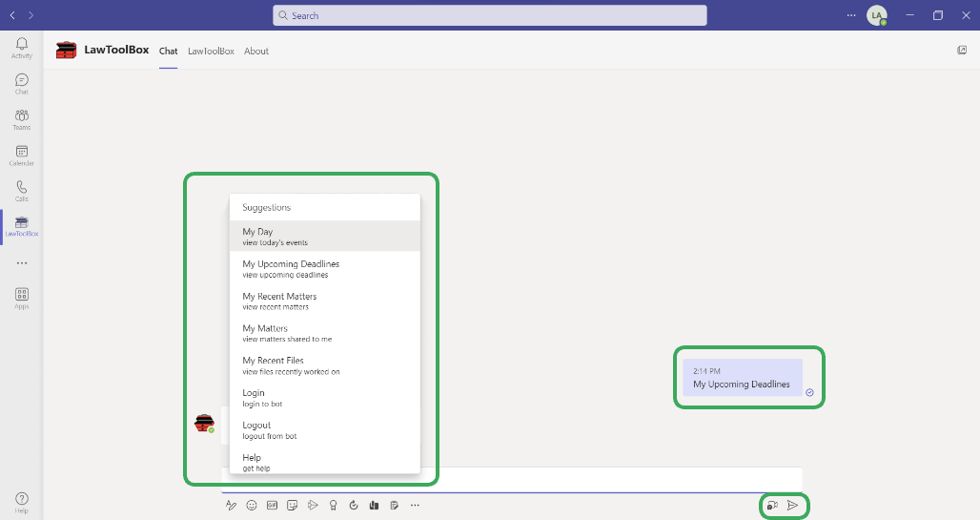This screenshot has width=980, height=520.
Task: Show more messaging extensions in the compose toolbar
Action: pyautogui.click(x=415, y=506)
